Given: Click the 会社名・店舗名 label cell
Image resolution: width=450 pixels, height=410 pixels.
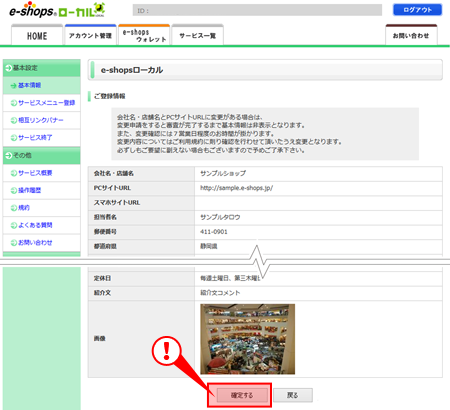Looking at the screenshot, I should point(141,174).
